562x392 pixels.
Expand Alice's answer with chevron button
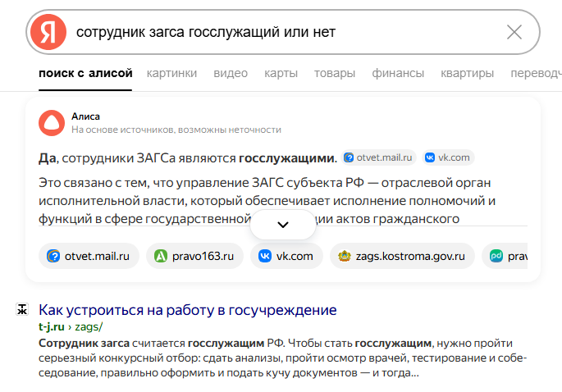tap(283, 224)
